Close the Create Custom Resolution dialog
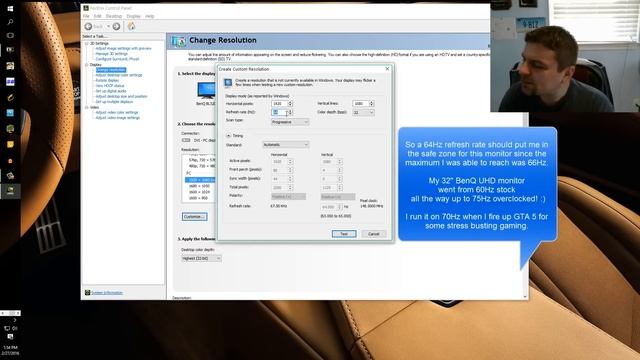Screen dimensions: 640x360 pos(387,69)
